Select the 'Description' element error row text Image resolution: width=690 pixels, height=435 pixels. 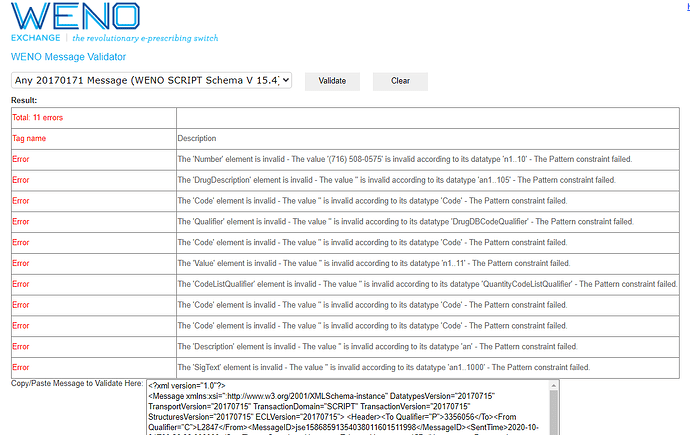pyautogui.click(x=378, y=347)
